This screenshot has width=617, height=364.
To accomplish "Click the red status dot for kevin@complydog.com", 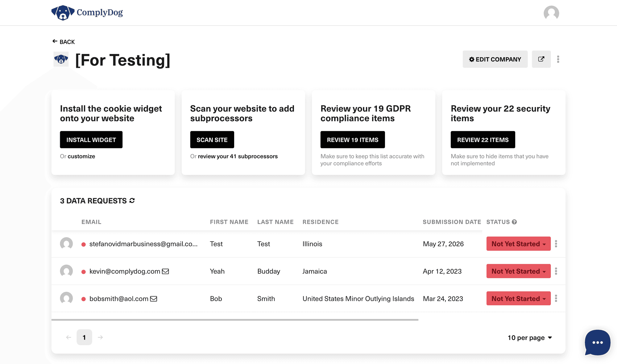I will pyautogui.click(x=83, y=272).
